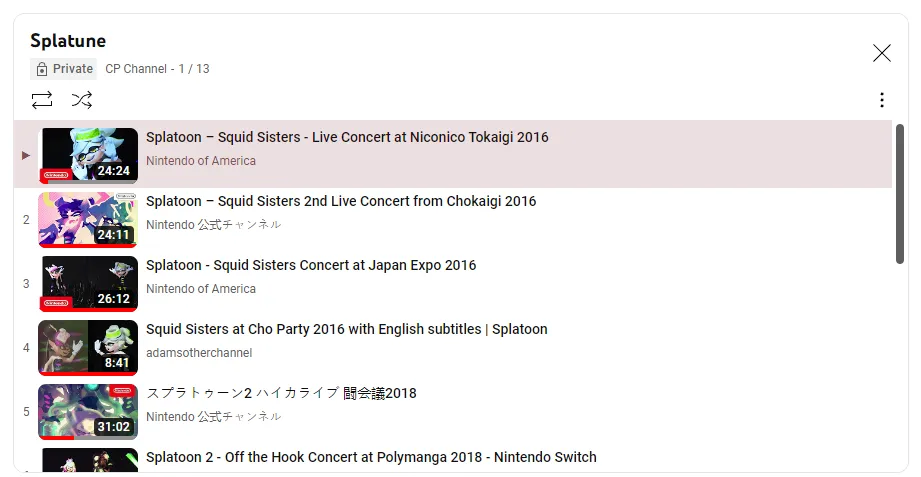Open the CP Channel link

(x=136, y=69)
